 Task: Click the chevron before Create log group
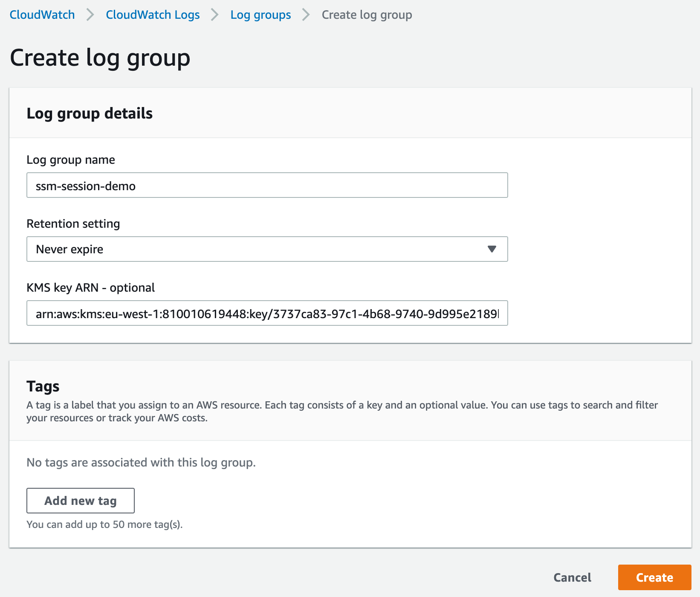(305, 14)
